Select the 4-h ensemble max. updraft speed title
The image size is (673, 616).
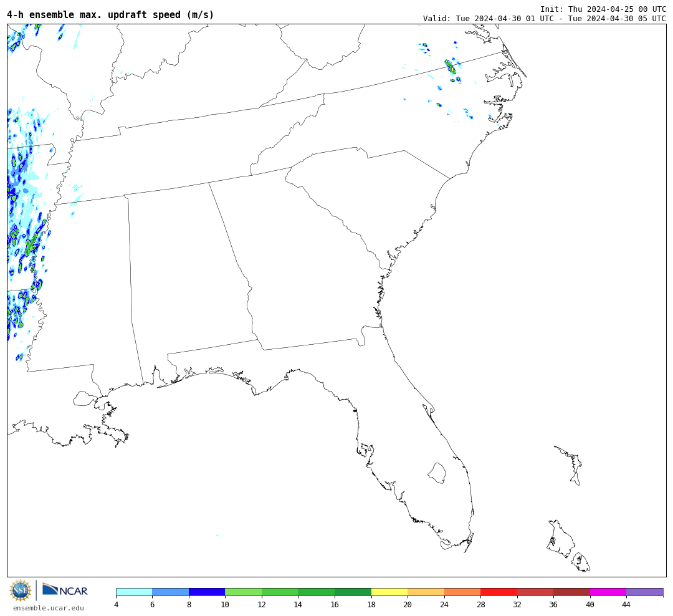coord(110,14)
